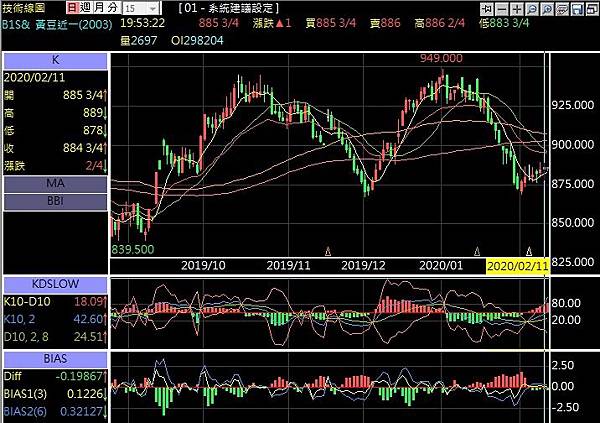Viewport: 600px width, 423px height.
Task: Click the 賣886 ask price
Action: [x=385, y=23]
